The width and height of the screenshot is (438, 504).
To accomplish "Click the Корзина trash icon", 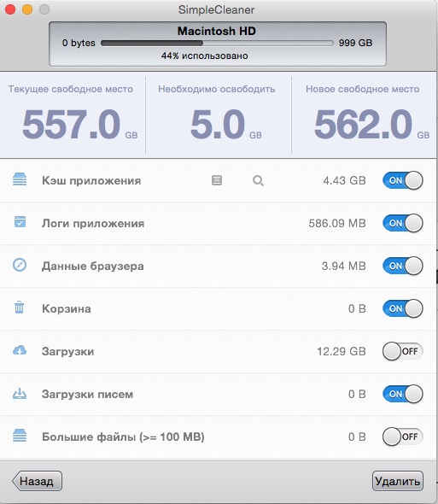I will tap(20, 308).
